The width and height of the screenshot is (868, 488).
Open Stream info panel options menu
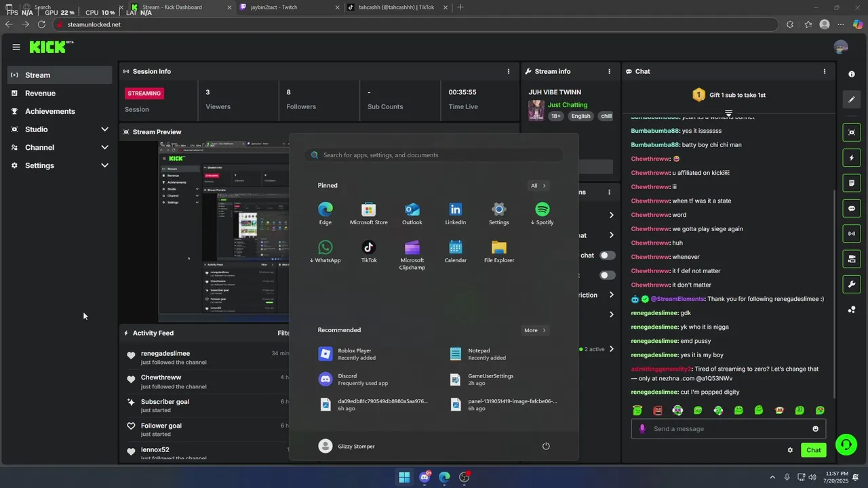click(x=609, y=71)
